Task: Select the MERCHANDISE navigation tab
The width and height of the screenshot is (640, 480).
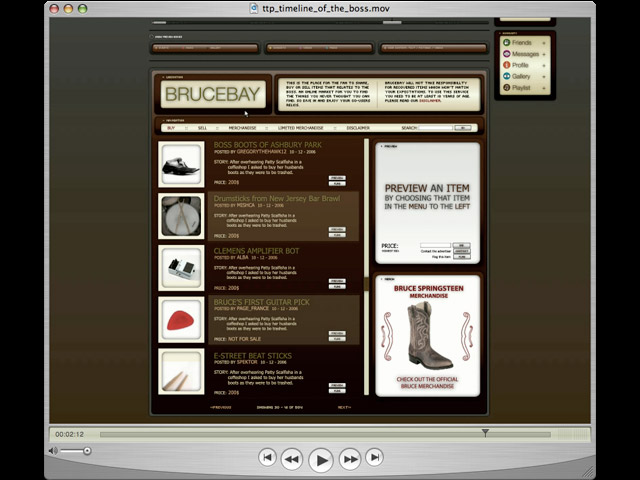Action: pyautogui.click(x=242, y=128)
